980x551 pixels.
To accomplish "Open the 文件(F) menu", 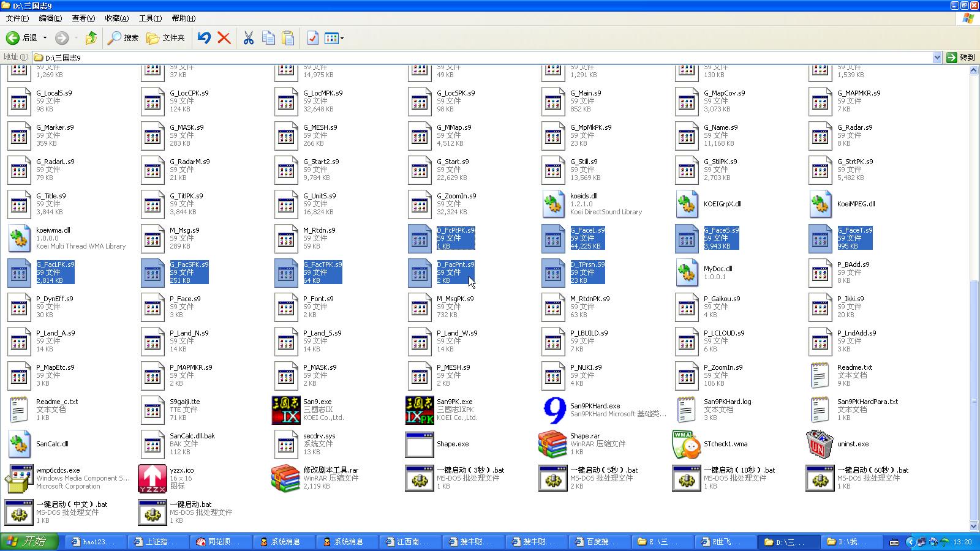I will click(x=17, y=18).
